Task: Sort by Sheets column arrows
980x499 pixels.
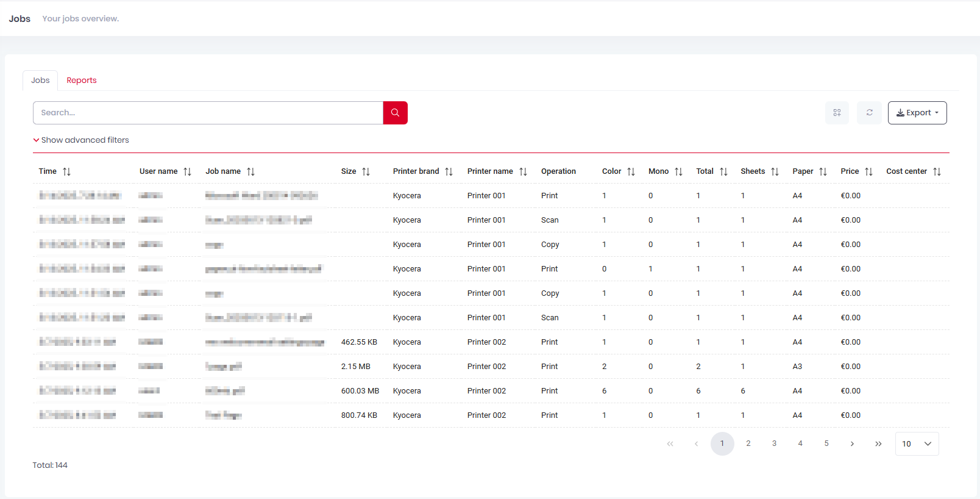Action: (775, 172)
